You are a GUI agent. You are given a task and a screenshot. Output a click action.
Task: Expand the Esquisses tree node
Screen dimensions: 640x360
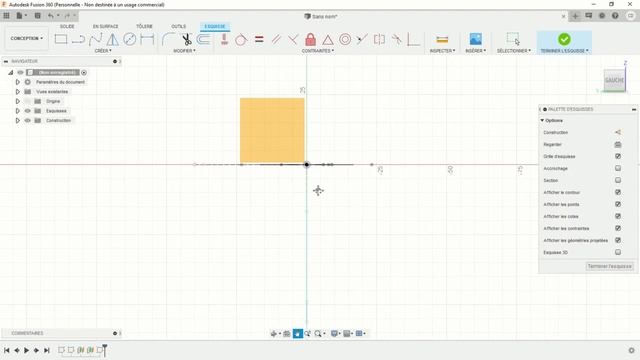18,111
